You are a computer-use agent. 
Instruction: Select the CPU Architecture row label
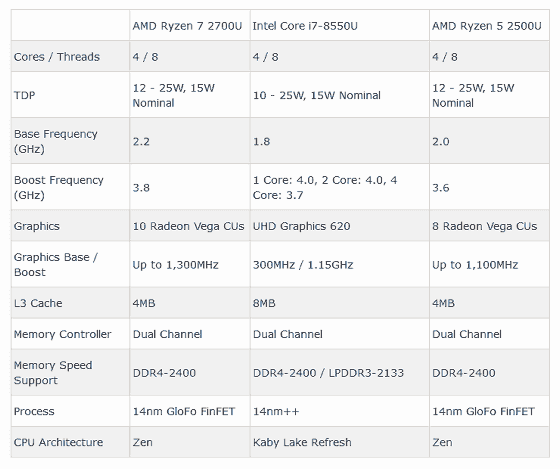[x=70, y=442]
